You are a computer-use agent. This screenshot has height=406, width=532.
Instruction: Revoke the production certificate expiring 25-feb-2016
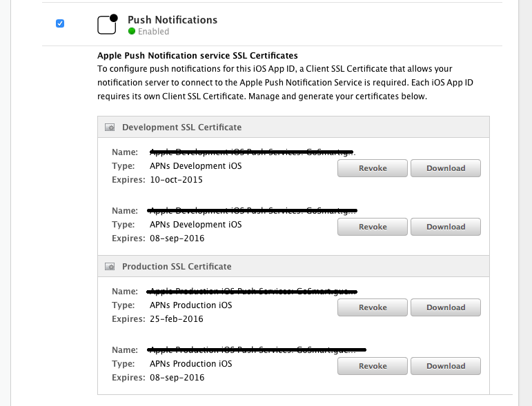[x=373, y=307]
